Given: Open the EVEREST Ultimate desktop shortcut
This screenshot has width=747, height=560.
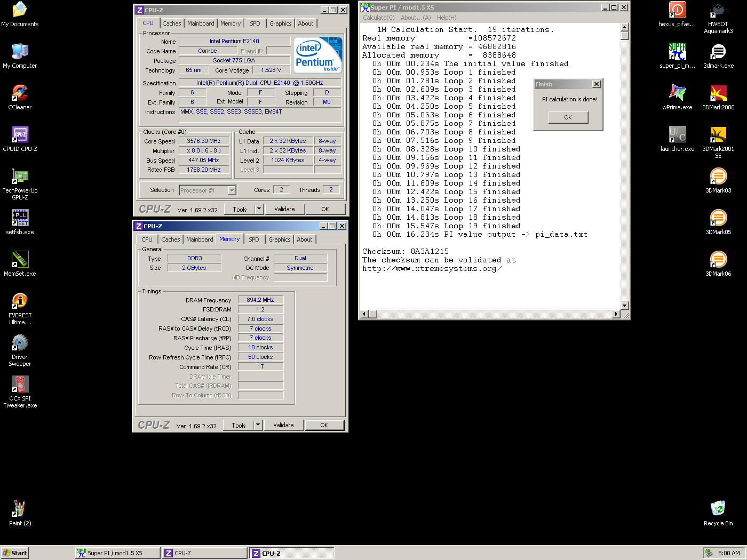Looking at the screenshot, I should (20, 309).
